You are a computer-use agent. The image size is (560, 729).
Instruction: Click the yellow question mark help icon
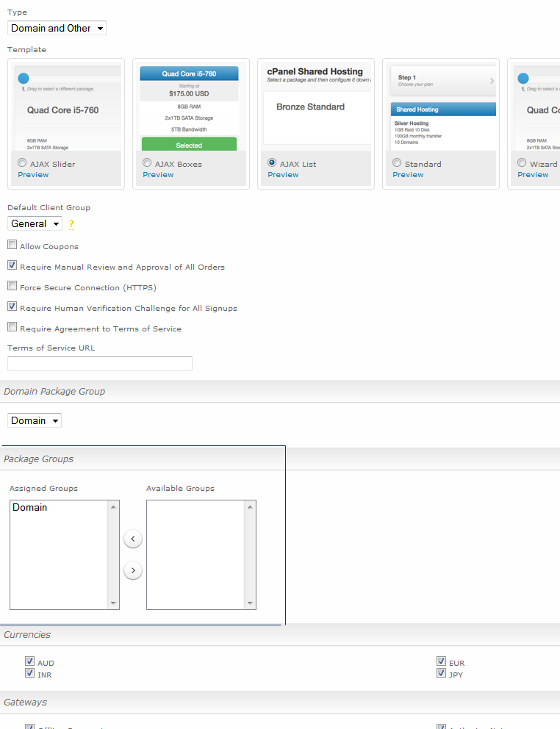click(x=71, y=225)
